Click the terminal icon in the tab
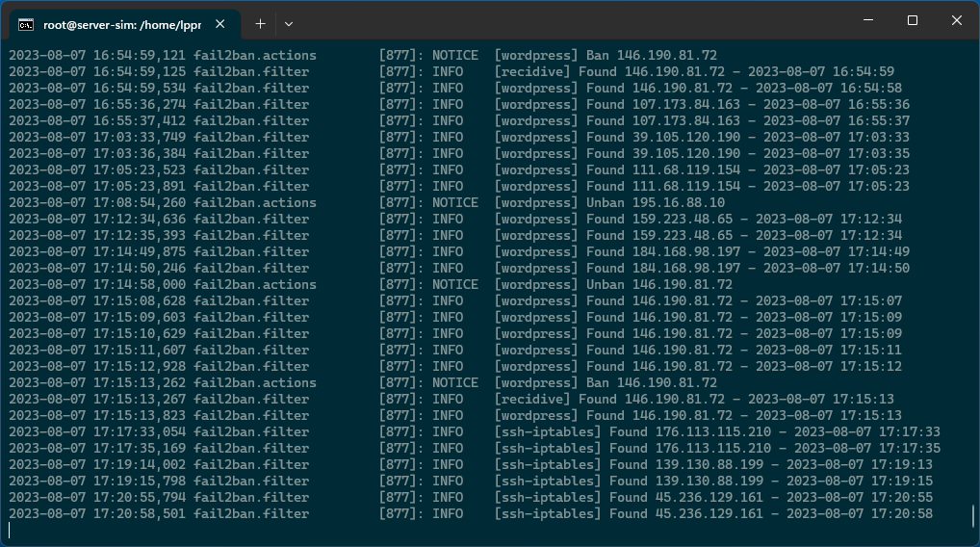 pyautogui.click(x=27, y=23)
